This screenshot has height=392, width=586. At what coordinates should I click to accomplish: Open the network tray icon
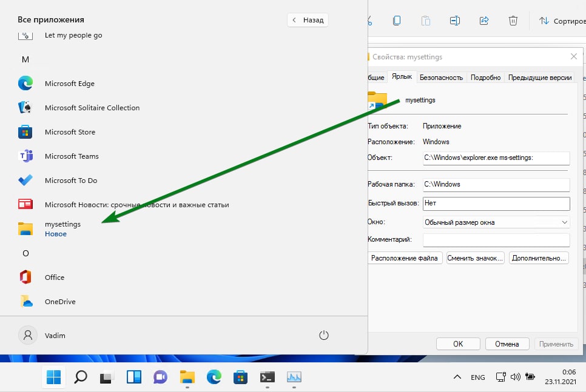click(x=501, y=377)
